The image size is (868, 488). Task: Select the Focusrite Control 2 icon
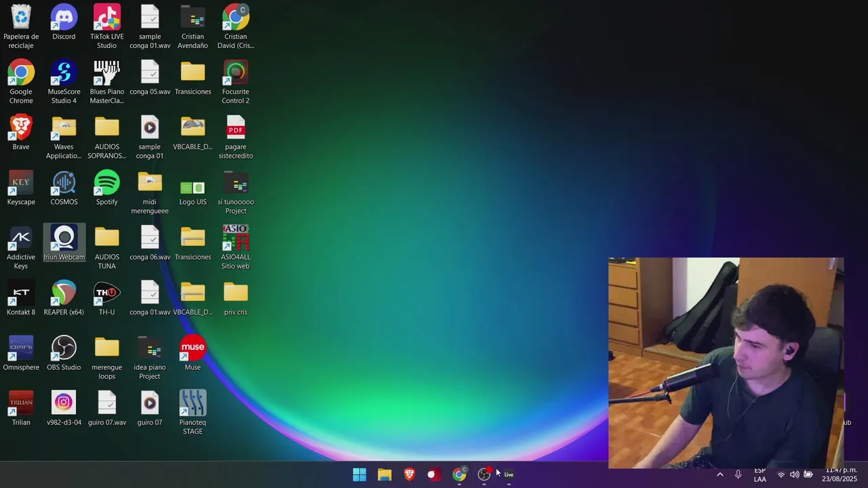235,82
